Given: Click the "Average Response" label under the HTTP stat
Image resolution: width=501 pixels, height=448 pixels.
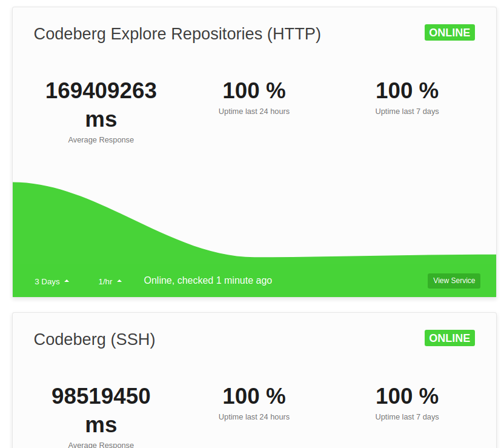Looking at the screenshot, I should [x=101, y=139].
